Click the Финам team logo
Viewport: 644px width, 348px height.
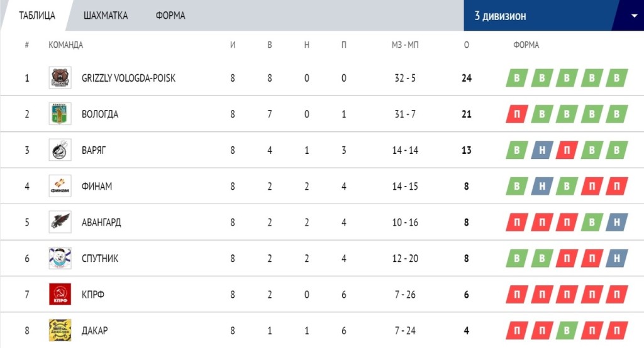[x=60, y=186]
